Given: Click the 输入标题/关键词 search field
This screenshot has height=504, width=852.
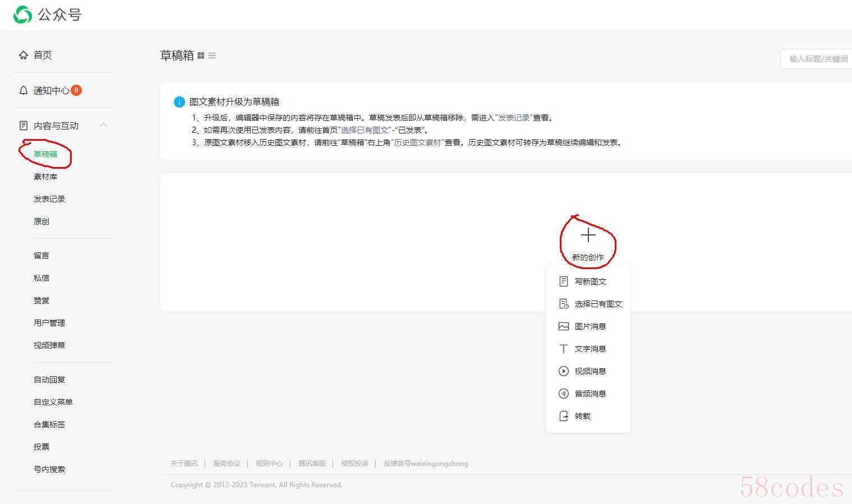Looking at the screenshot, I should coord(818,59).
